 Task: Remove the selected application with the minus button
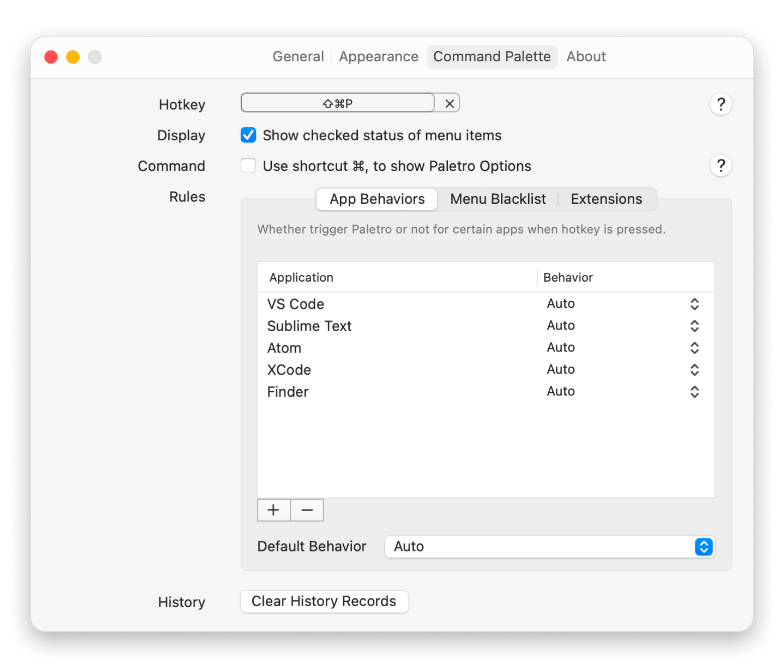tap(307, 510)
